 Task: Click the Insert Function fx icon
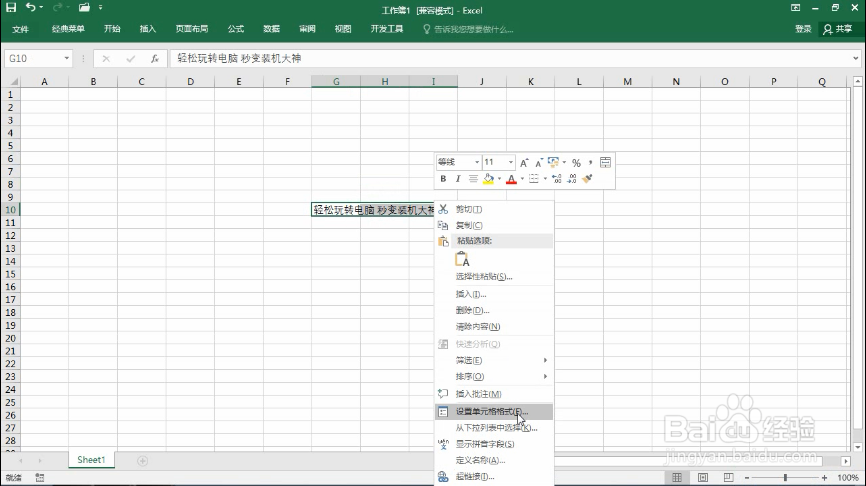(155, 59)
